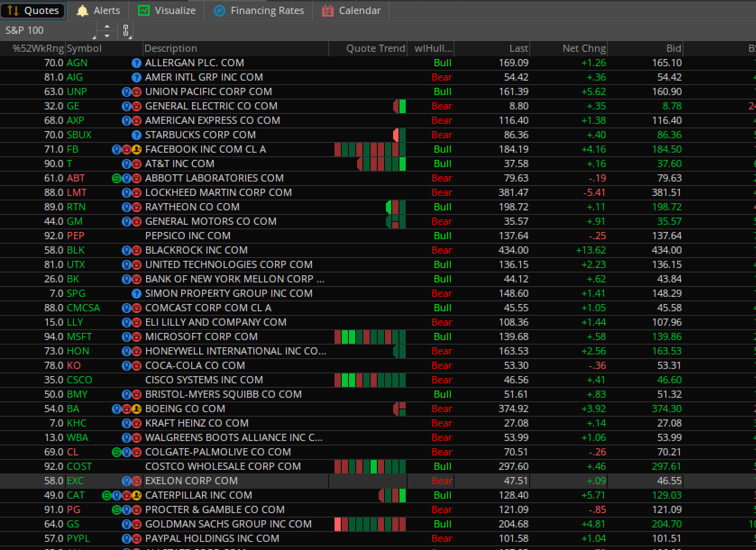Open the clip link dropdown beside watchlist selector

click(126, 31)
